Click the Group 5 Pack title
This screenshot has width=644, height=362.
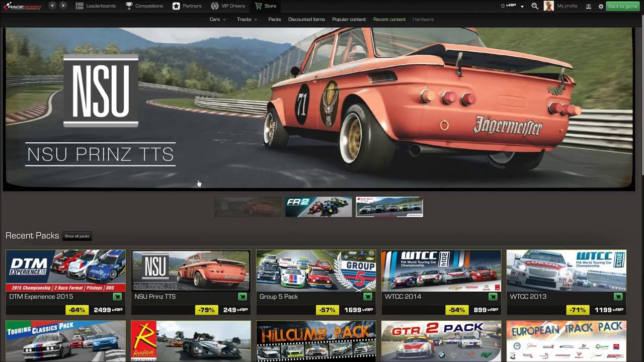(x=279, y=297)
